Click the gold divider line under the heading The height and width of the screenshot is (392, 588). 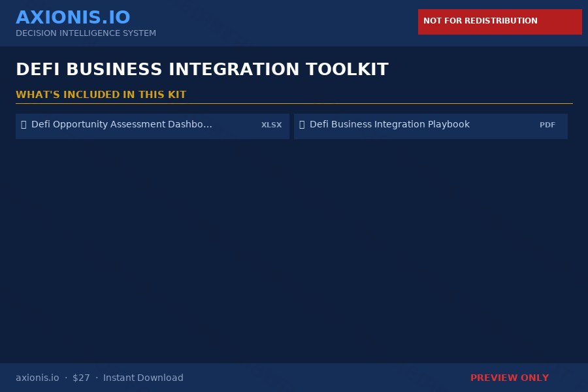pyautogui.click(x=294, y=105)
